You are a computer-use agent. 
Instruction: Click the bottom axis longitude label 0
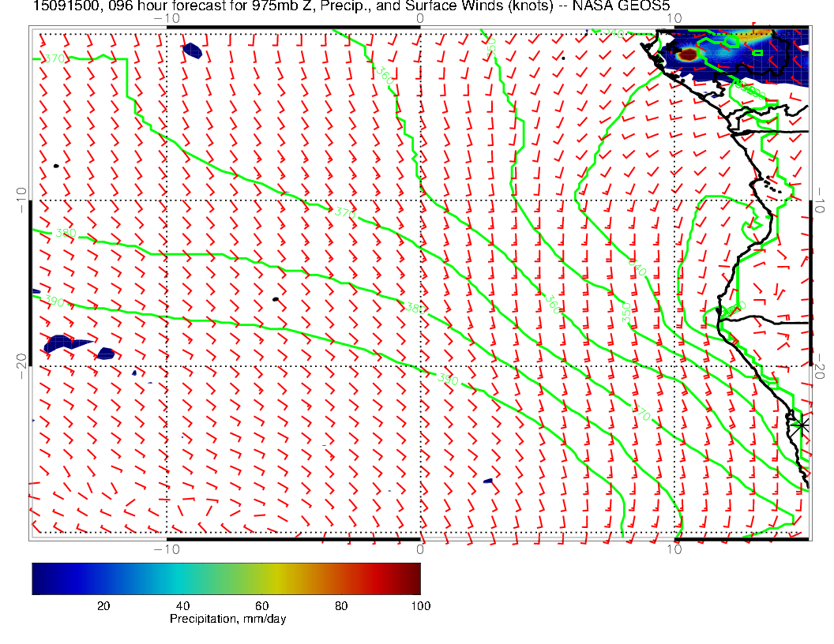pyautogui.click(x=420, y=549)
